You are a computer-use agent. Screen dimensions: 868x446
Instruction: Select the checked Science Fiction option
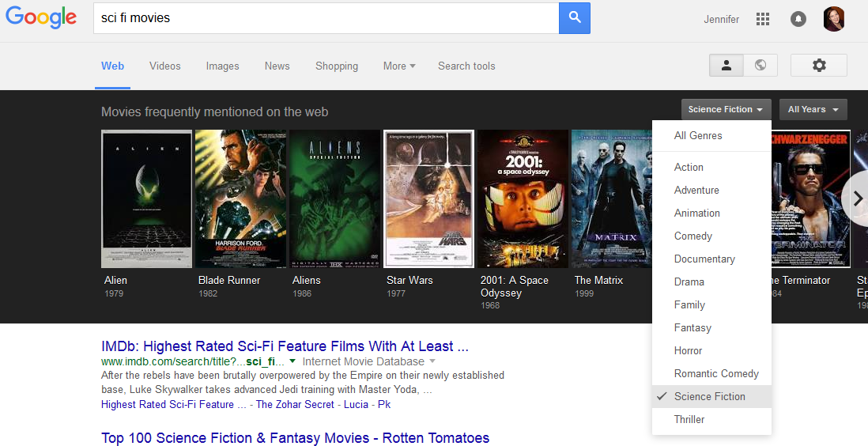(x=710, y=397)
